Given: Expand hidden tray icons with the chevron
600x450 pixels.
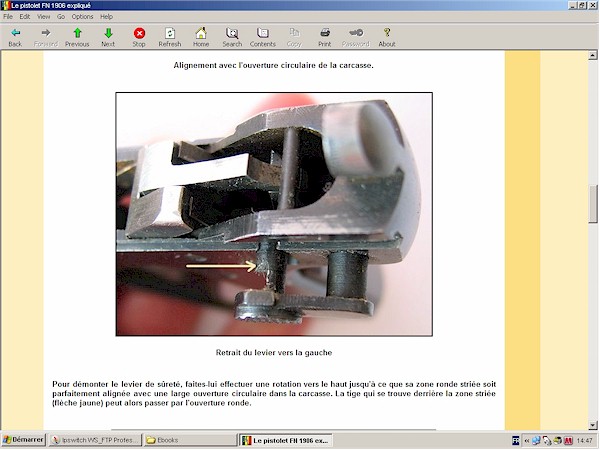Looking at the screenshot, I should [x=527, y=441].
